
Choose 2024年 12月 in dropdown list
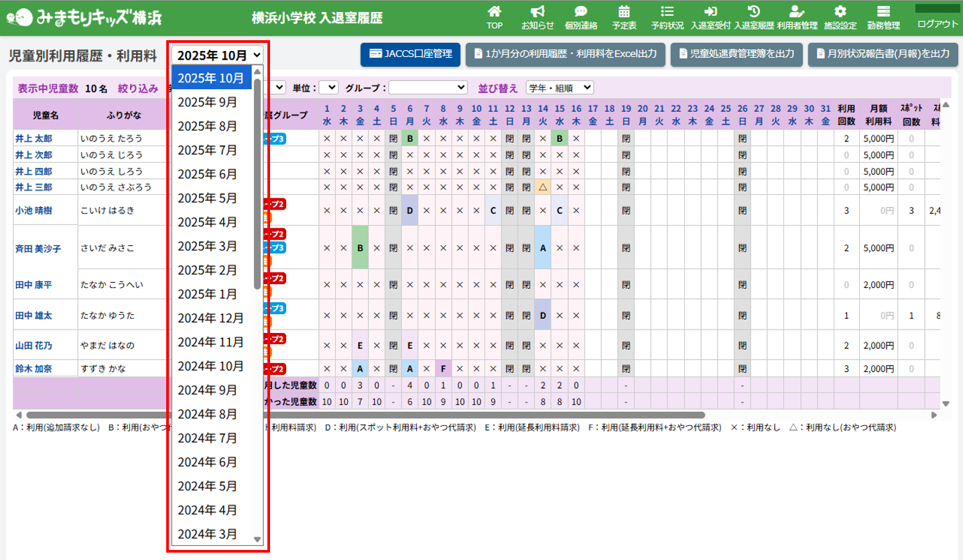coord(210,318)
